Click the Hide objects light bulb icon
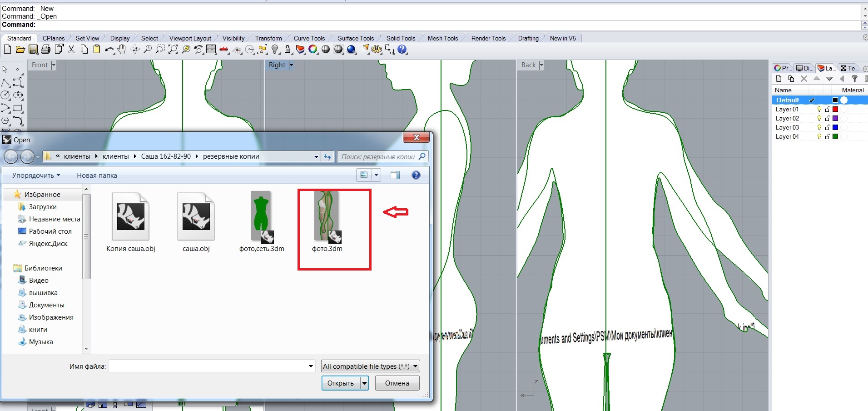 pos(275,49)
